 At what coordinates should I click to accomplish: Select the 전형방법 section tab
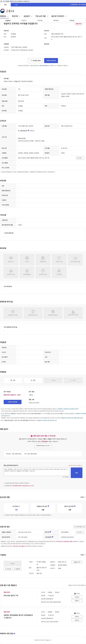(x=72, y=21)
